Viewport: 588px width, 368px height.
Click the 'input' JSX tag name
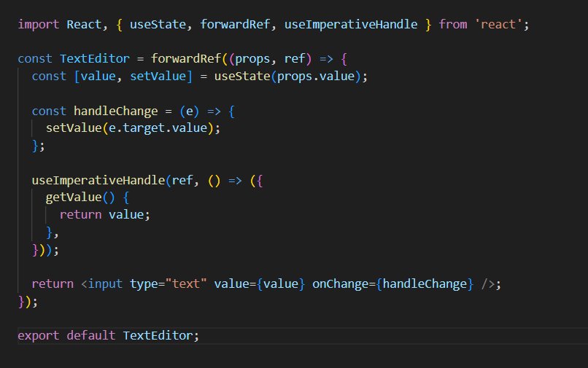point(105,284)
